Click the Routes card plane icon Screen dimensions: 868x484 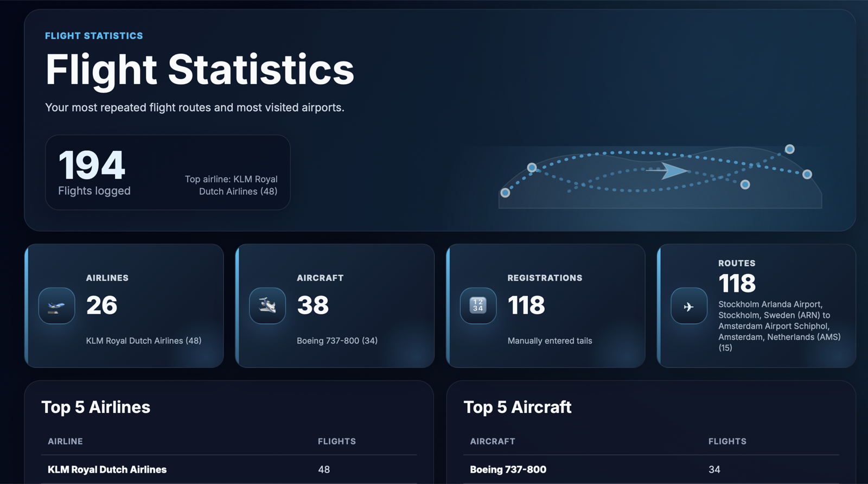[x=689, y=306]
